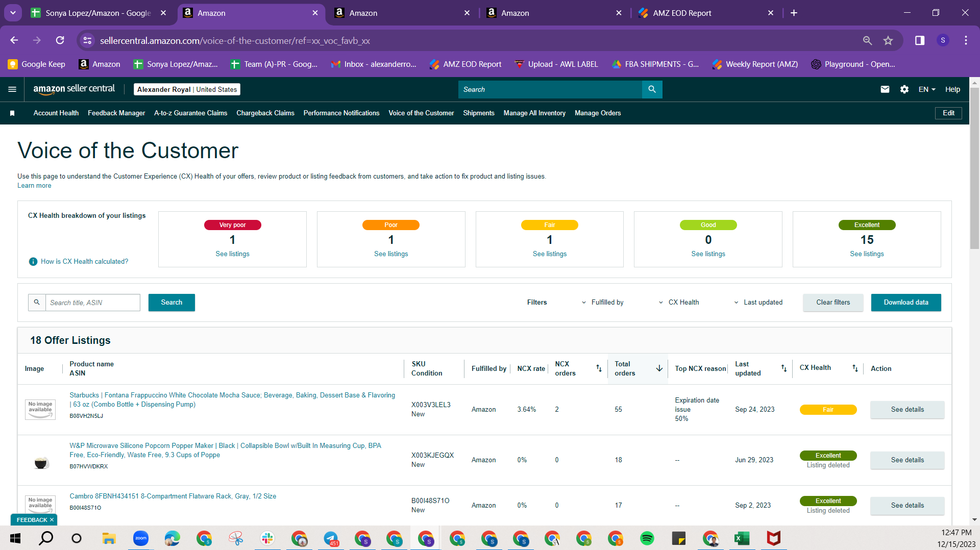Screen dimensions: 980x550
Task: See details for Starbucks Fontana sauce listing
Action: (x=908, y=410)
